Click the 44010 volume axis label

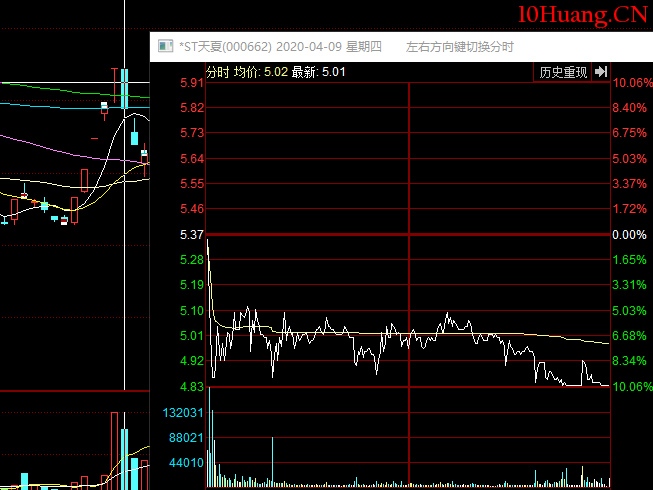click(x=186, y=463)
